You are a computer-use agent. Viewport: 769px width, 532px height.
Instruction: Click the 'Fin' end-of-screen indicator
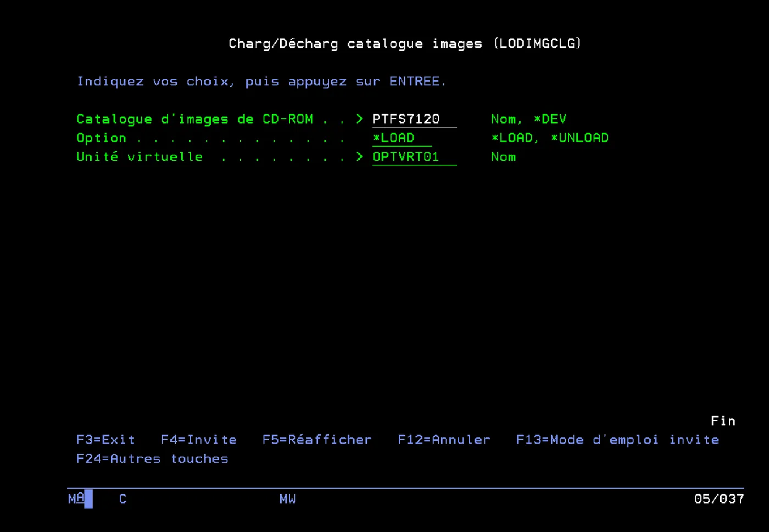click(723, 421)
